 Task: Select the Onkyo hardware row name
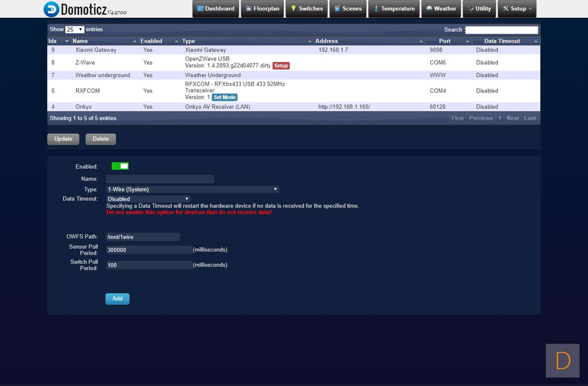coord(84,107)
